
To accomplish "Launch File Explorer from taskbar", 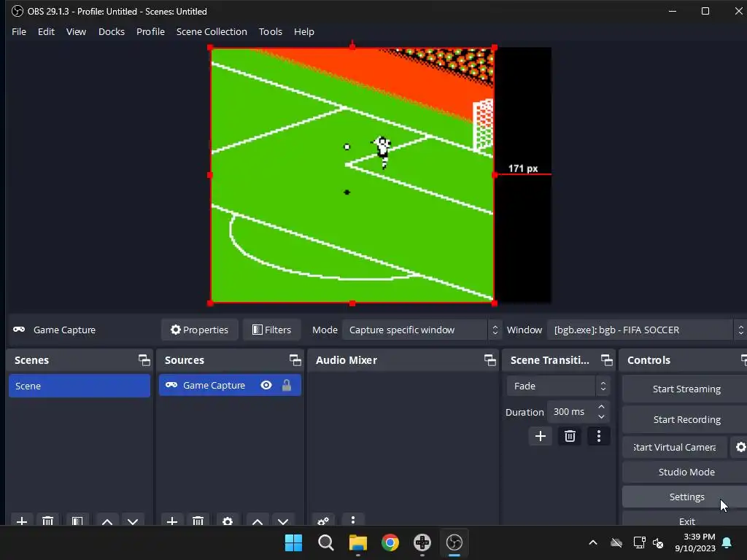I will (357, 542).
